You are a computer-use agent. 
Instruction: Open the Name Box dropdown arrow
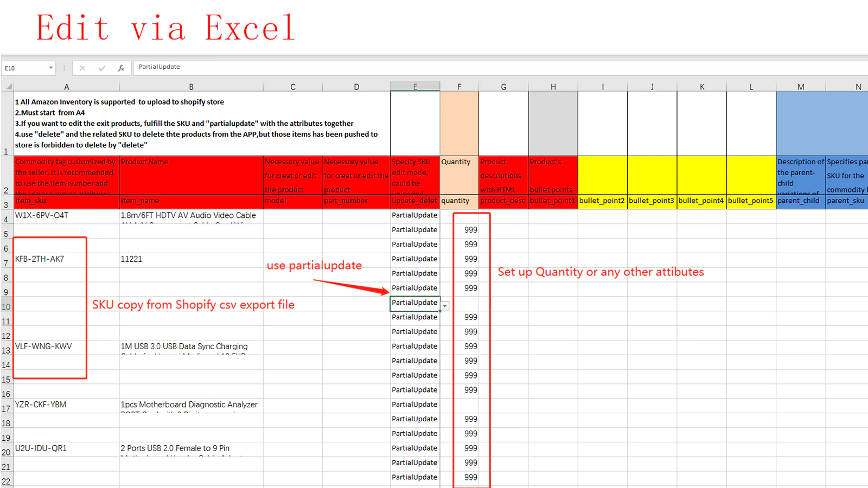click(x=51, y=68)
